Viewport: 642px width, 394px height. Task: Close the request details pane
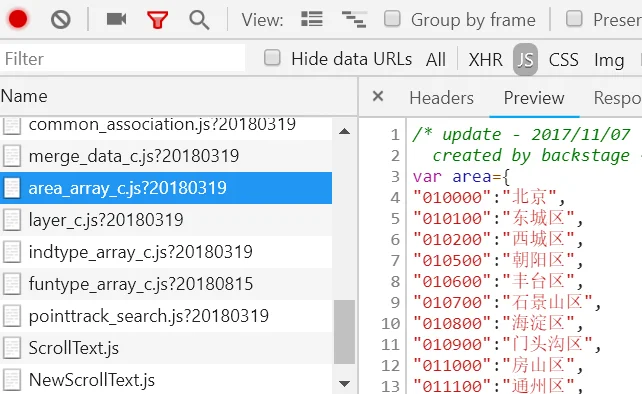[378, 96]
